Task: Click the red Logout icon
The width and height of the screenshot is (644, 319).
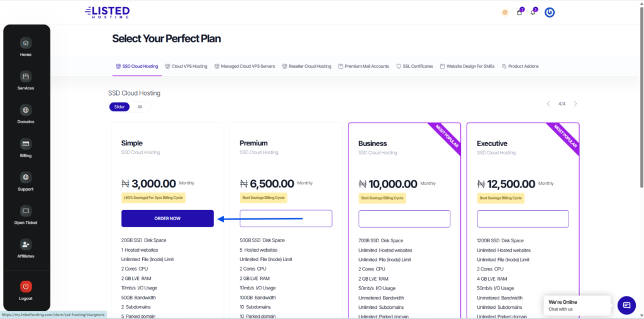Action: (x=25, y=286)
